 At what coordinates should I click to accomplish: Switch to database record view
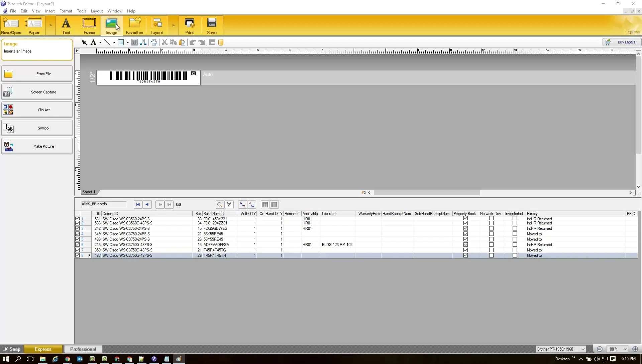tap(274, 205)
